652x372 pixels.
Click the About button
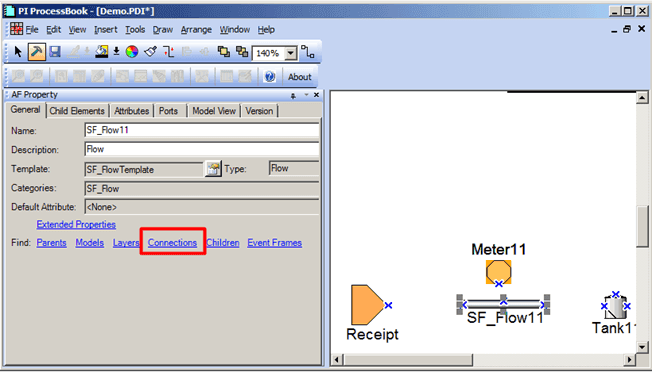[299, 77]
